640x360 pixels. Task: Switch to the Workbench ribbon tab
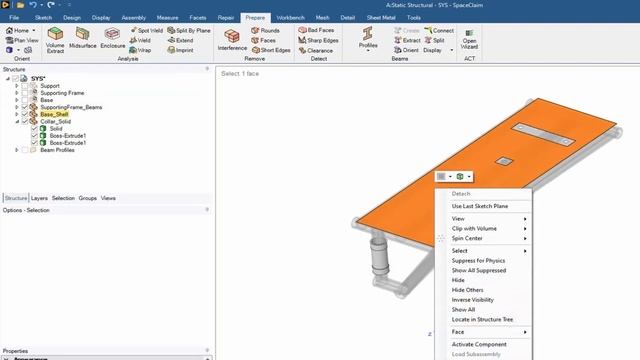pos(290,18)
